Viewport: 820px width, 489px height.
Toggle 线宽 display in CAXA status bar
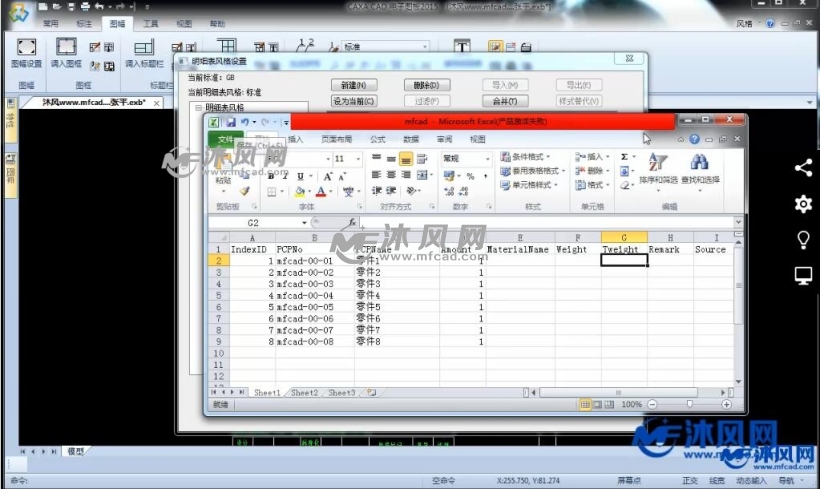717,481
